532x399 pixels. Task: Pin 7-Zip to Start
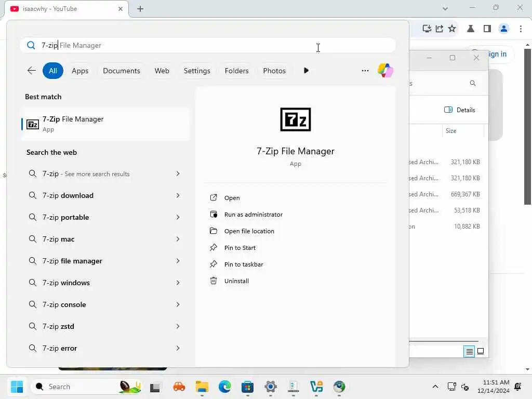(x=240, y=248)
